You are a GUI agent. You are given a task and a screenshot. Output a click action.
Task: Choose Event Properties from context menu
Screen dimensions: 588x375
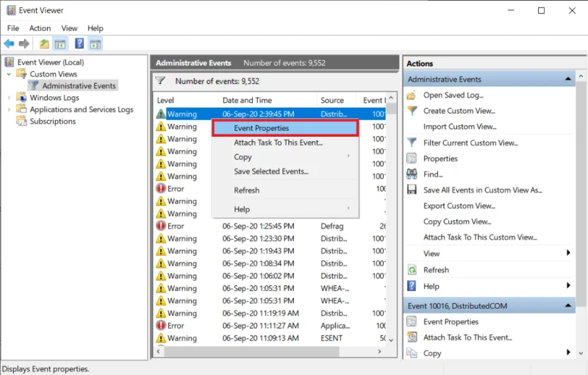(285, 128)
